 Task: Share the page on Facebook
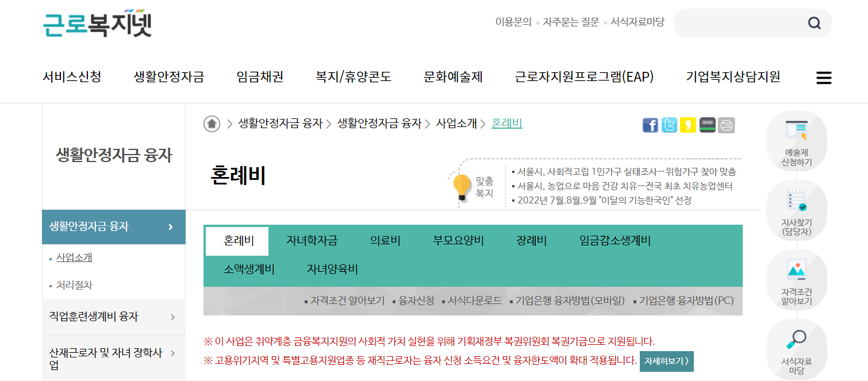tap(650, 125)
